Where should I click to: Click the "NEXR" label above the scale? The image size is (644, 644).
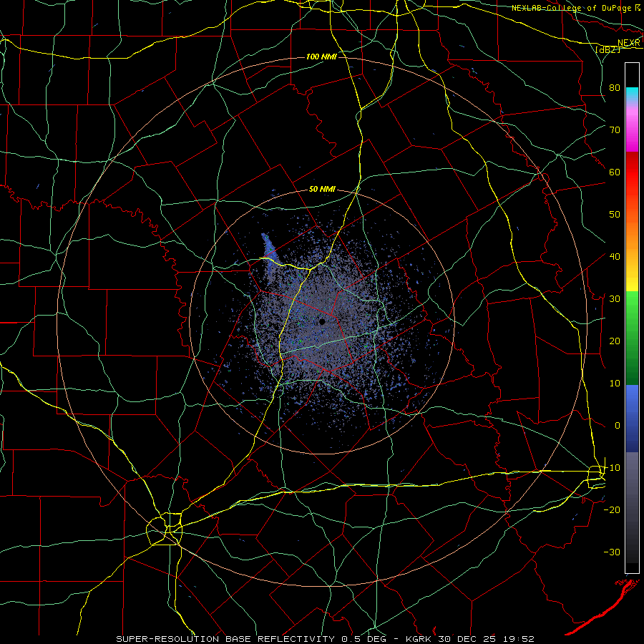[629, 43]
